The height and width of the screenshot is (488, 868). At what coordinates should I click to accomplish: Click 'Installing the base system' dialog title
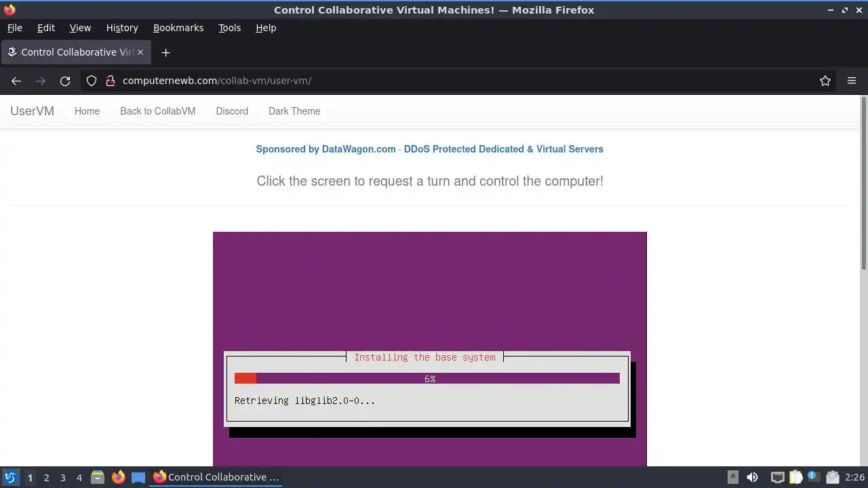coord(425,357)
